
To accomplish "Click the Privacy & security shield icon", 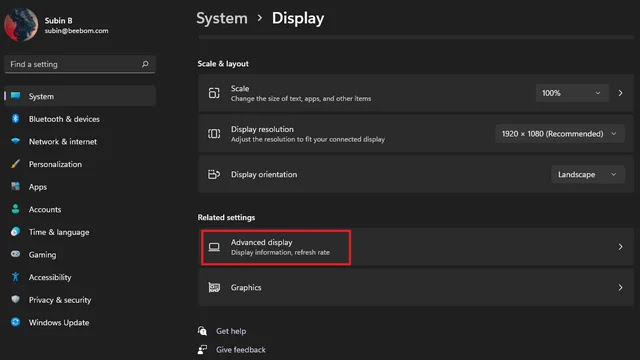I will (16, 299).
